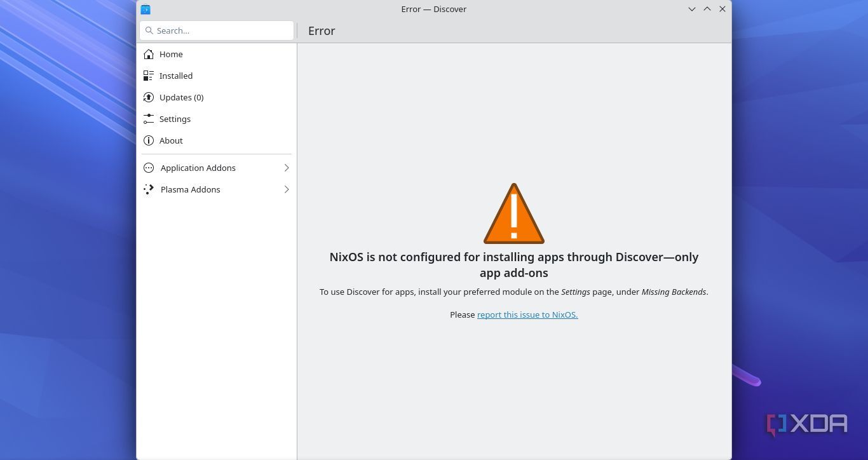The image size is (868, 460).
Task: Minimize the Discover window
Action: (x=691, y=9)
